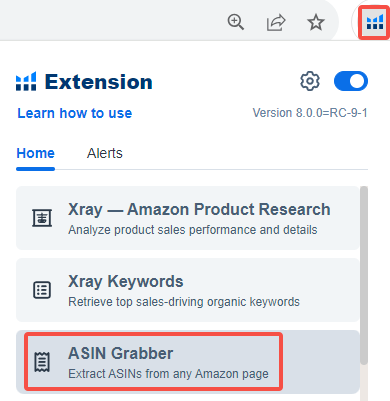Click the Version 8.0.0=RC-9-1 text

[x=310, y=113]
